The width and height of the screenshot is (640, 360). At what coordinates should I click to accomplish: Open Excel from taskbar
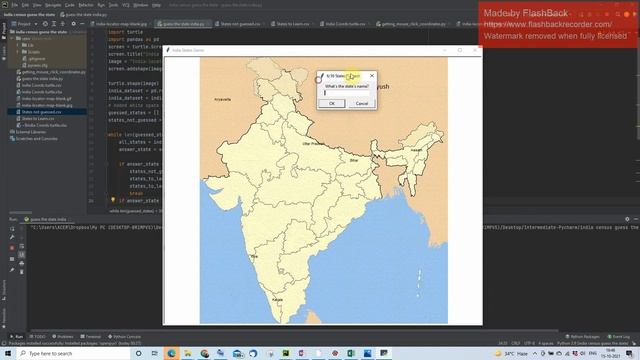click(351, 353)
